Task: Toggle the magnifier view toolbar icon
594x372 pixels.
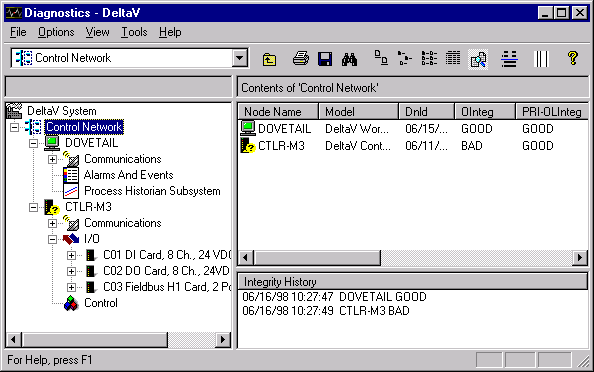Action: pyautogui.click(x=478, y=59)
